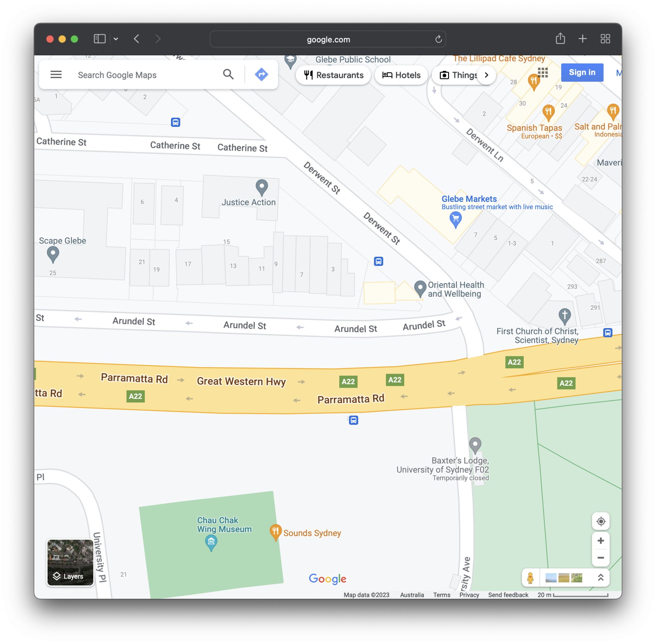
Task: Switch to the Hotels category chip
Action: pyautogui.click(x=401, y=75)
